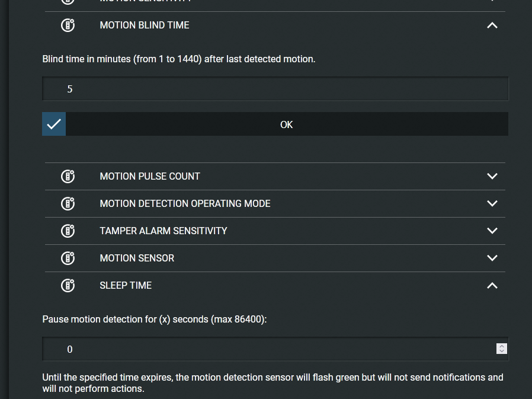Select the Motion Sensor heading label
532x399 pixels.
137,258
